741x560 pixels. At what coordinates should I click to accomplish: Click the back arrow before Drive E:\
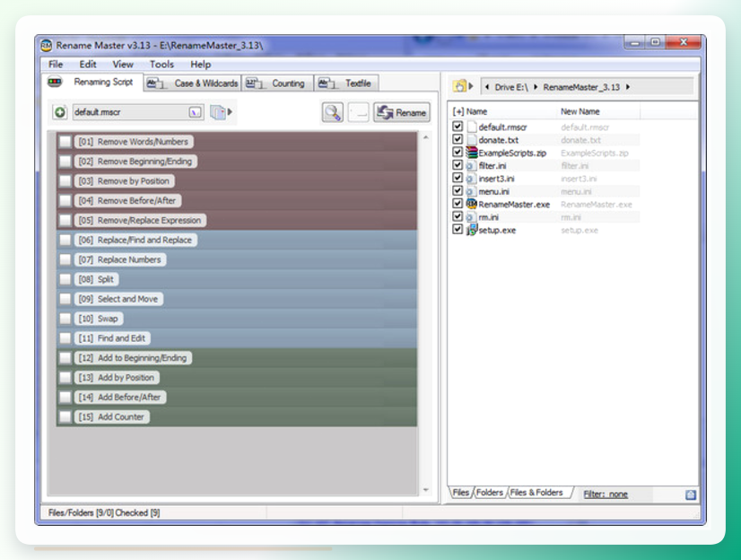487,87
